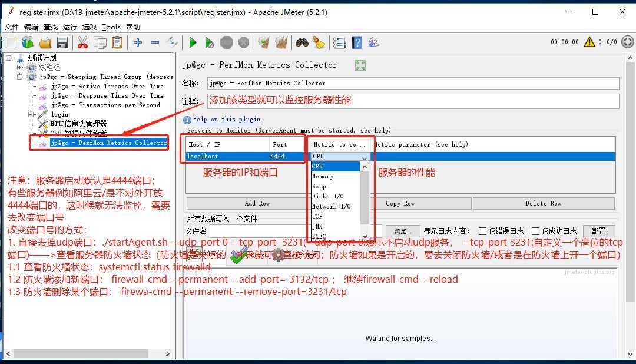Open the 运行 menu
Screen dimensions: 636x364
pyautogui.click(x=69, y=27)
